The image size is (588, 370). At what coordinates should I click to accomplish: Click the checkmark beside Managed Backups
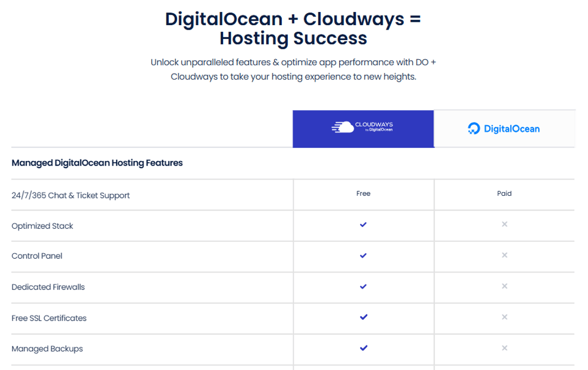click(x=363, y=348)
